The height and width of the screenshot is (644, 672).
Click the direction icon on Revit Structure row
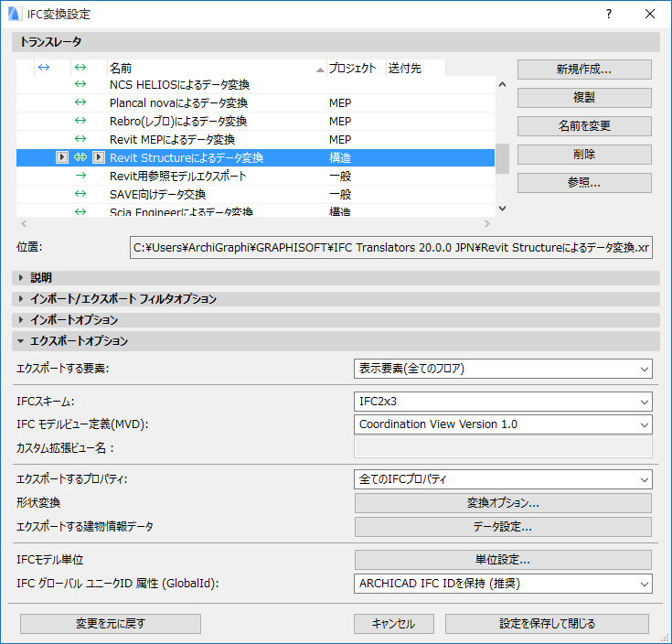pyautogui.click(x=80, y=157)
